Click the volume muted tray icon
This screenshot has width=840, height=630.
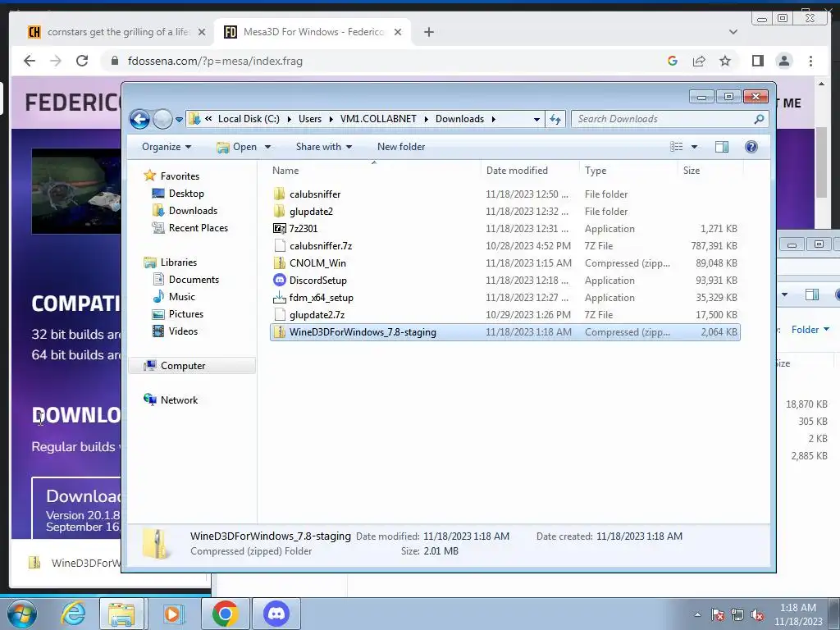757,615
